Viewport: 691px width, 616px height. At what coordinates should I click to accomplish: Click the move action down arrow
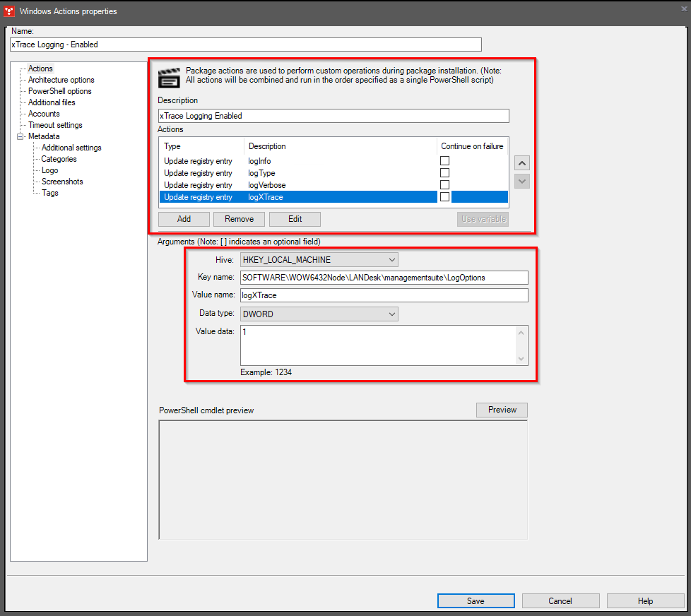pyautogui.click(x=522, y=181)
